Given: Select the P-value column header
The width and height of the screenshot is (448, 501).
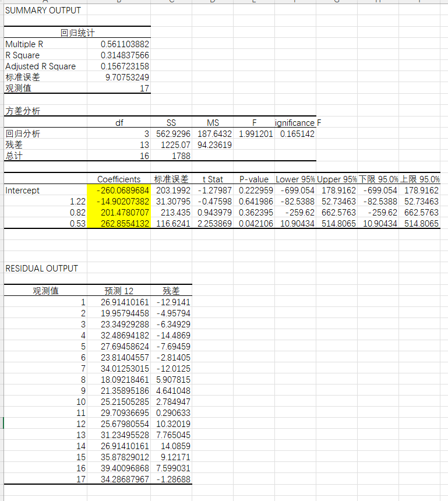Looking at the screenshot, I should click(253, 179).
